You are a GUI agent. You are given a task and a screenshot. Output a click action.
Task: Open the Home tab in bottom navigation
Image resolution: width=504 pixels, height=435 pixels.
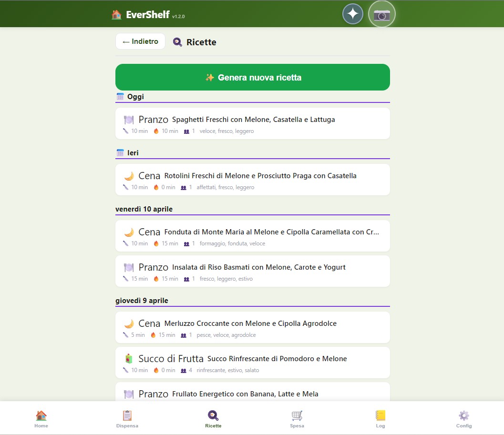pyautogui.click(x=41, y=419)
